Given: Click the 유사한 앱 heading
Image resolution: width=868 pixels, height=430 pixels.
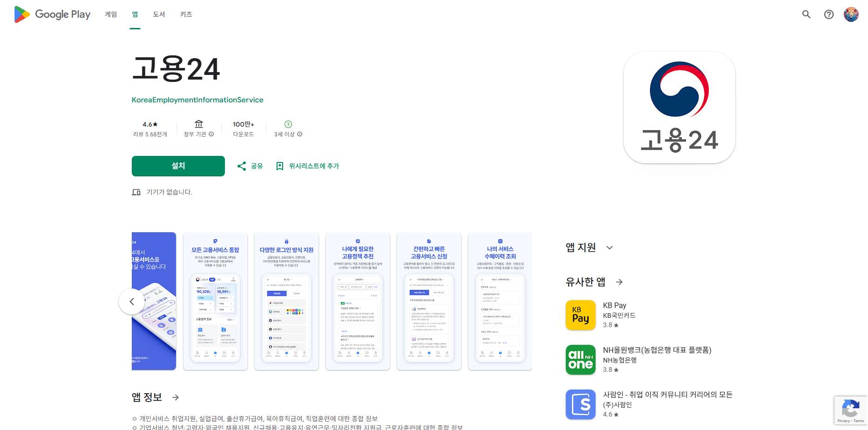Looking at the screenshot, I should pos(585,282).
